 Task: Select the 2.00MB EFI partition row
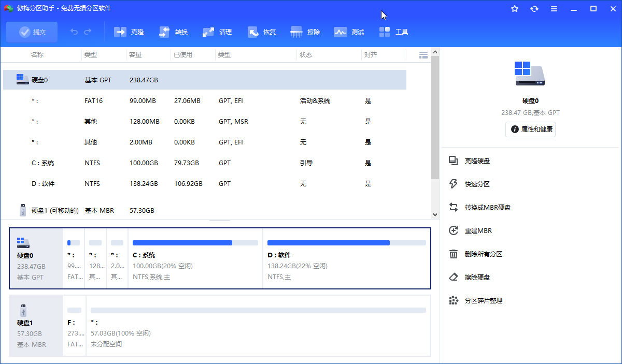pyautogui.click(x=205, y=142)
